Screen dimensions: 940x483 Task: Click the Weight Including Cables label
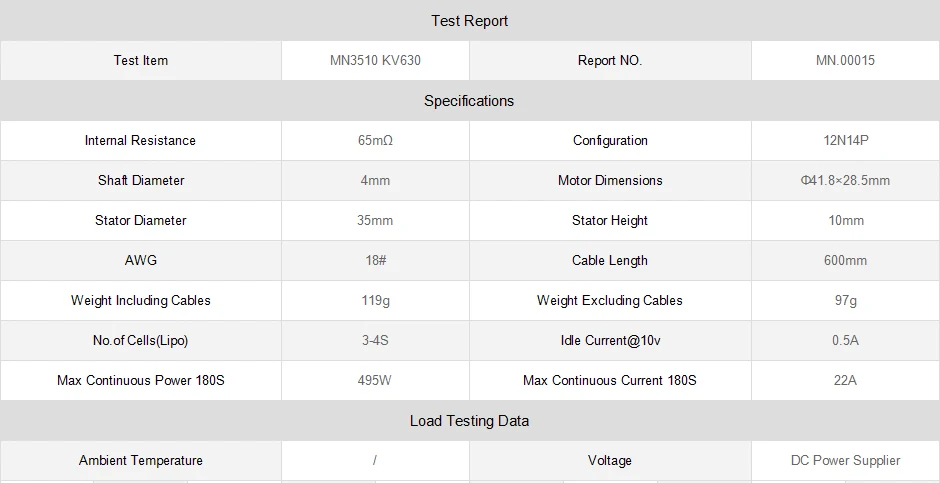tap(140, 301)
